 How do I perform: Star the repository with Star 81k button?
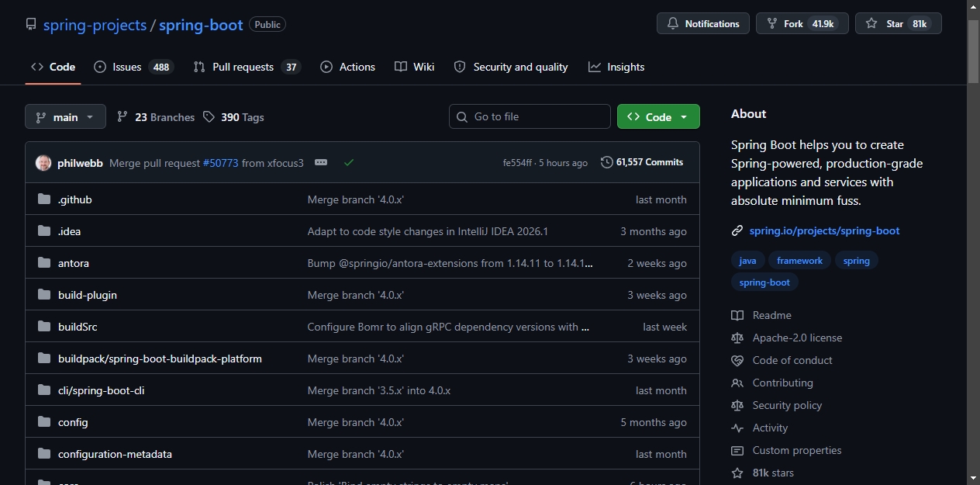pyautogui.click(x=899, y=23)
